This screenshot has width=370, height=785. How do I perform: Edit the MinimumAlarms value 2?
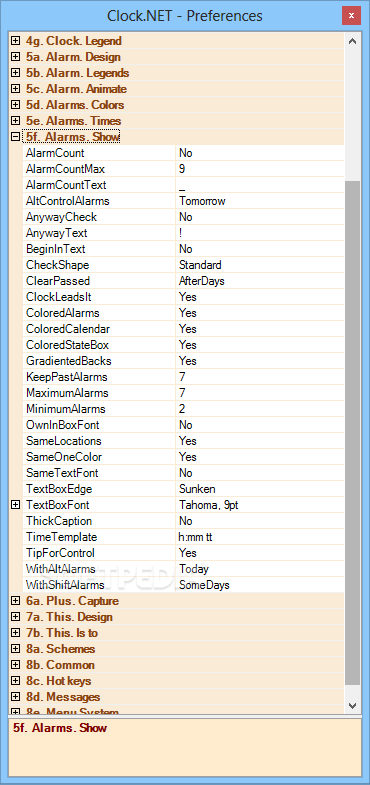click(x=260, y=409)
